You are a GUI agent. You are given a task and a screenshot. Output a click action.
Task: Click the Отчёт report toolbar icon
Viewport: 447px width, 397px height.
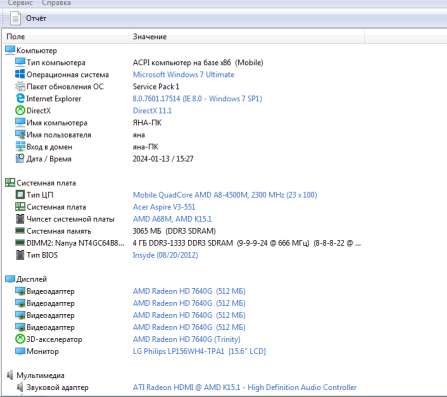click(x=15, y=18)
